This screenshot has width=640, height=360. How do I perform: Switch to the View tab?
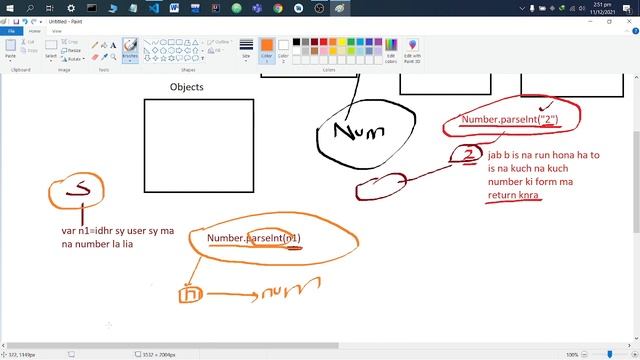[56, 31]
